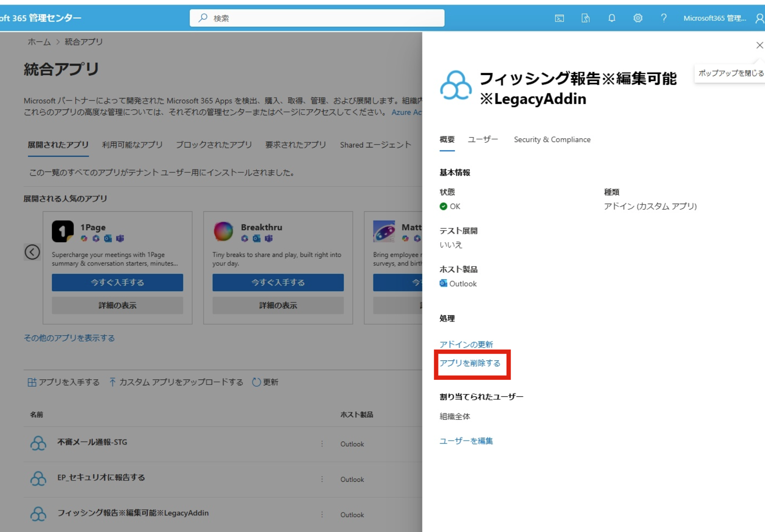Click the 不審メール通報-STG app icon
The height and width of the screenshot is (532, 765).
[x=38, y=443]
